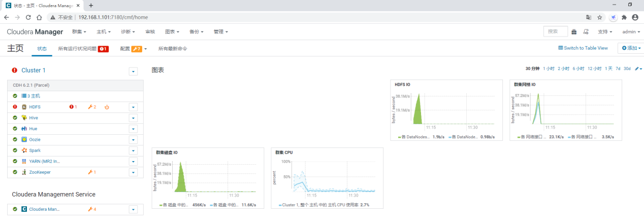This screenshot has width=644, height=224.
Task: Open the browser extensions puzzle icon
Action: point(624,17)
